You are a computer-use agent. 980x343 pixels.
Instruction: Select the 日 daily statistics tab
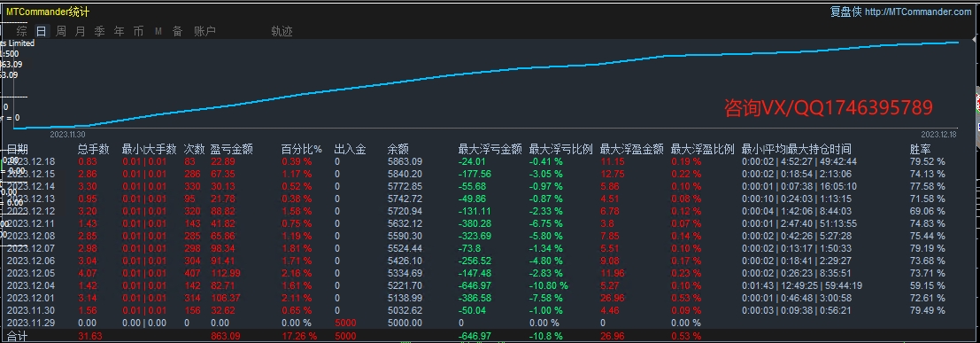(x=42, y=31)
